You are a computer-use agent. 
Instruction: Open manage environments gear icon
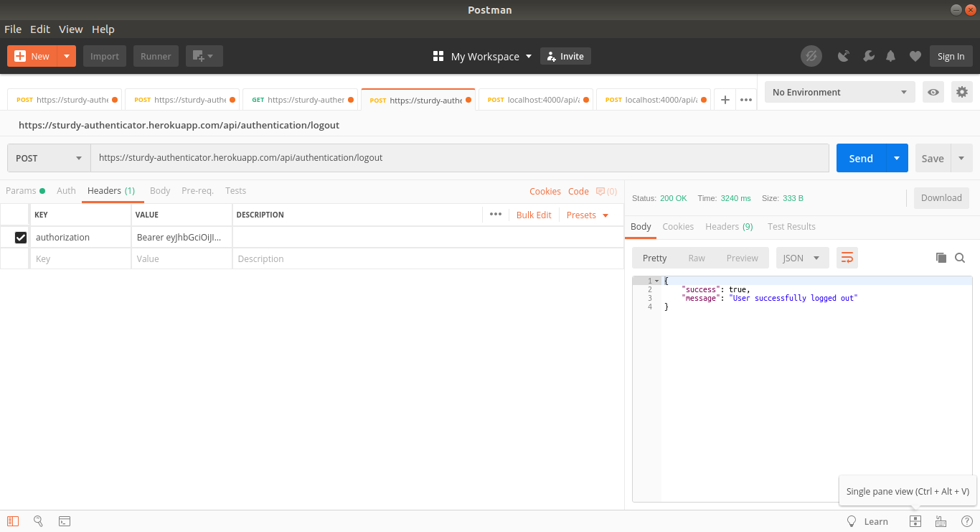962,92
